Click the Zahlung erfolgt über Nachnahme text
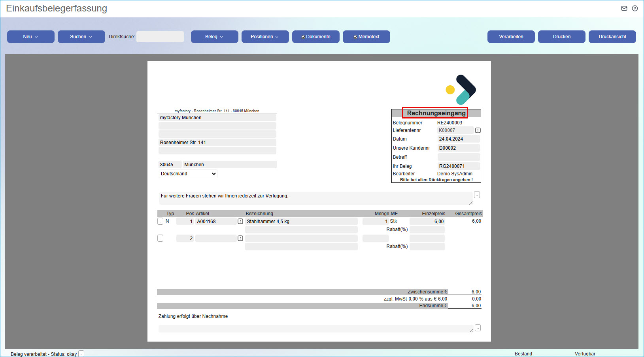This screenshot has height=357, width=644. coord(193,316)
